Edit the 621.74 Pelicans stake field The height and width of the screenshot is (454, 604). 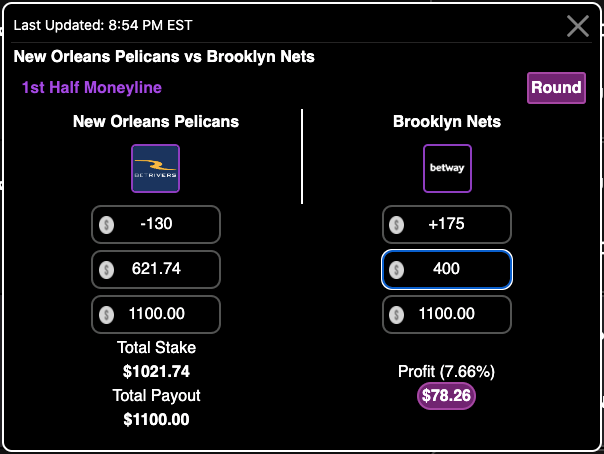[156, 269]
